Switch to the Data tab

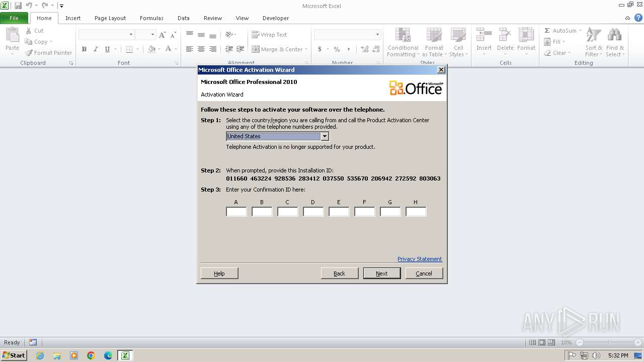coord(184,18)
